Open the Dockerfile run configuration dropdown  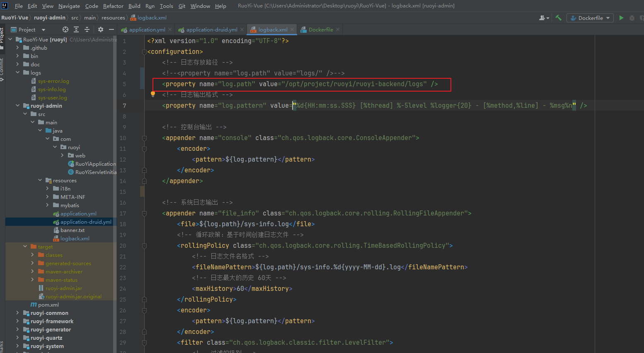coord(608,18)
